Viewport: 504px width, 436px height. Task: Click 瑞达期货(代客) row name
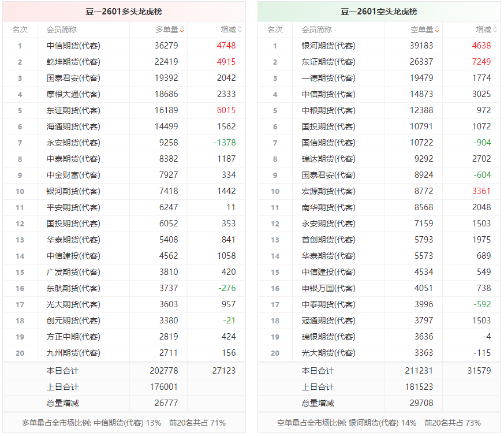328,159
